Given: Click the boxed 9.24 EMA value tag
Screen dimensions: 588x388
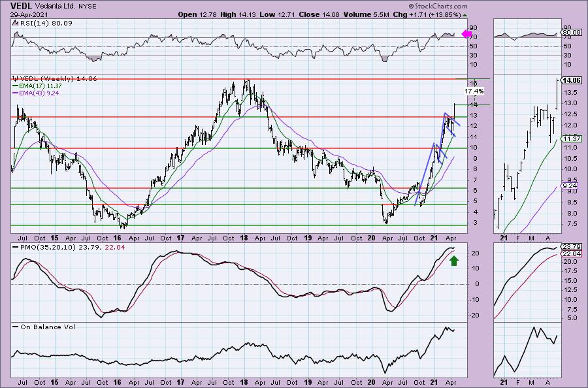Looking at the screenshot, I should pyautogui.click(x=570, y=186).
